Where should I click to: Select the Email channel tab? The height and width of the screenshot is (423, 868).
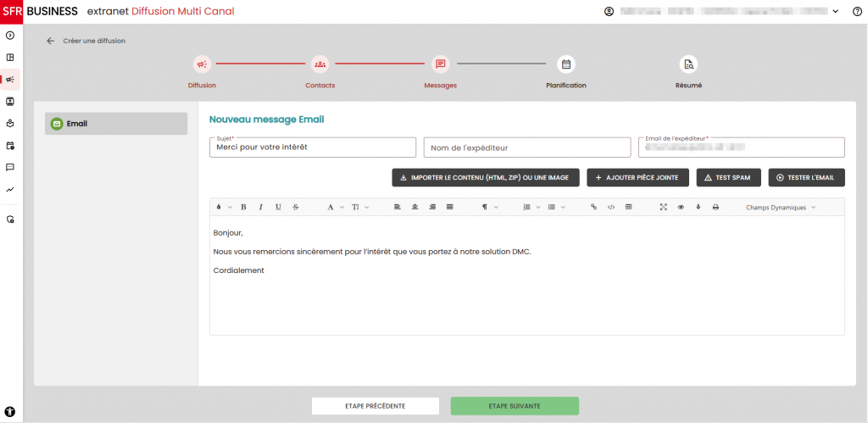116,124
